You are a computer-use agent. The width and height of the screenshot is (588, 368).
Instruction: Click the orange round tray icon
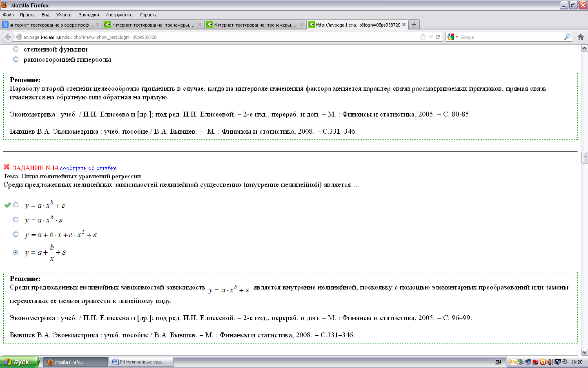[543, 362]
